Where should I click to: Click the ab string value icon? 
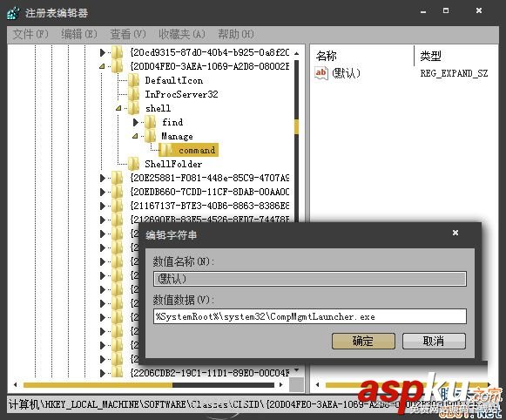321,73
